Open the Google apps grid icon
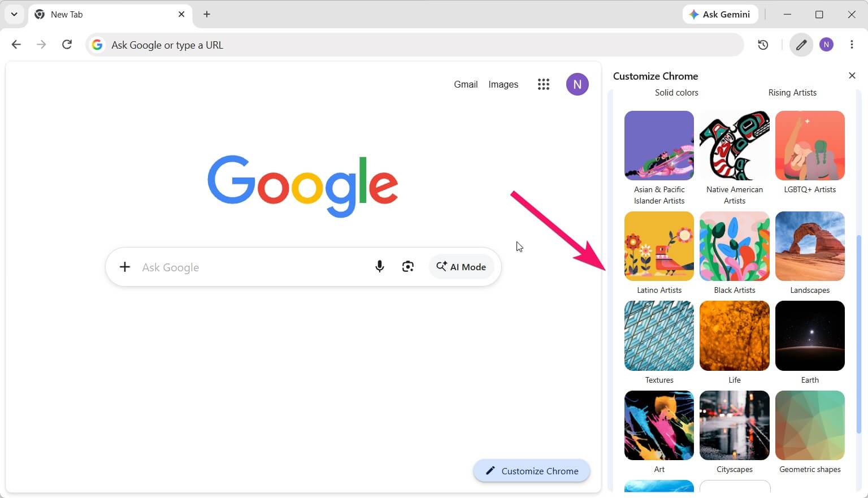The width and height of the screenshot is (868, 498). pyautogui.click(x=544, y=84)
